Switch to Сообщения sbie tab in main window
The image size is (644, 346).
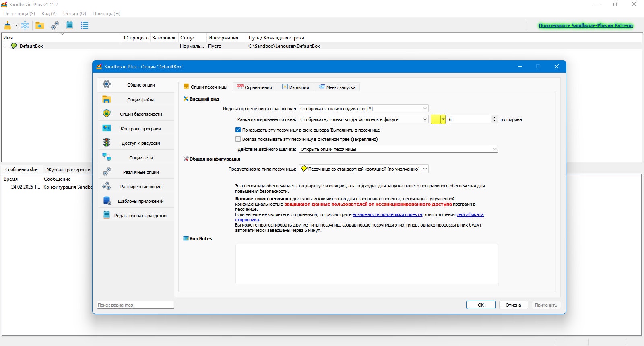[x=21, y=169]
